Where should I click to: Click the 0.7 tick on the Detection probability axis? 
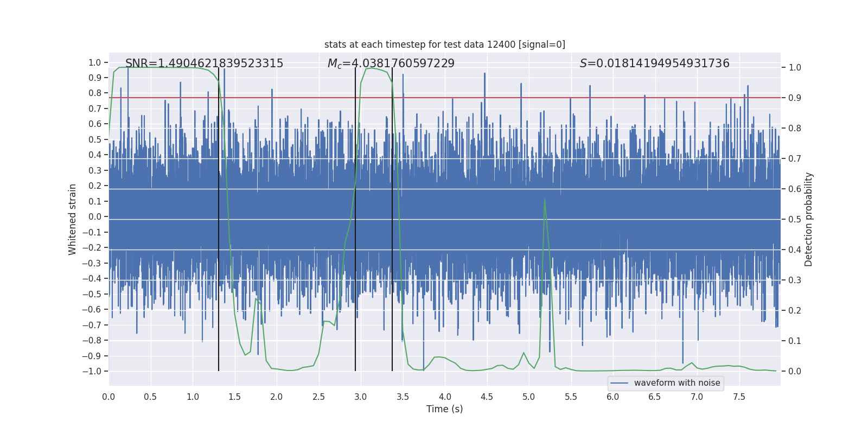click(795, 159)
